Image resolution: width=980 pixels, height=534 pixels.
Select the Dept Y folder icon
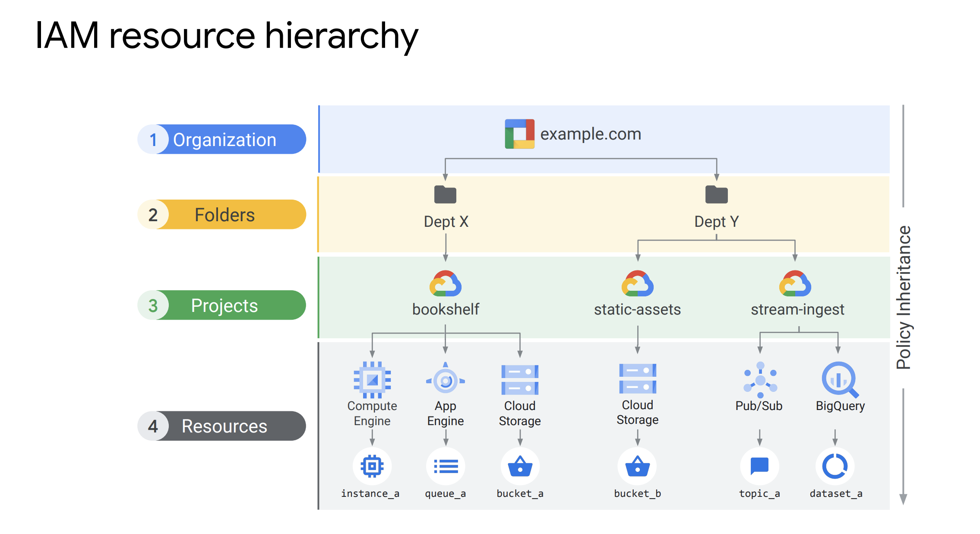[x=716, y=195]
